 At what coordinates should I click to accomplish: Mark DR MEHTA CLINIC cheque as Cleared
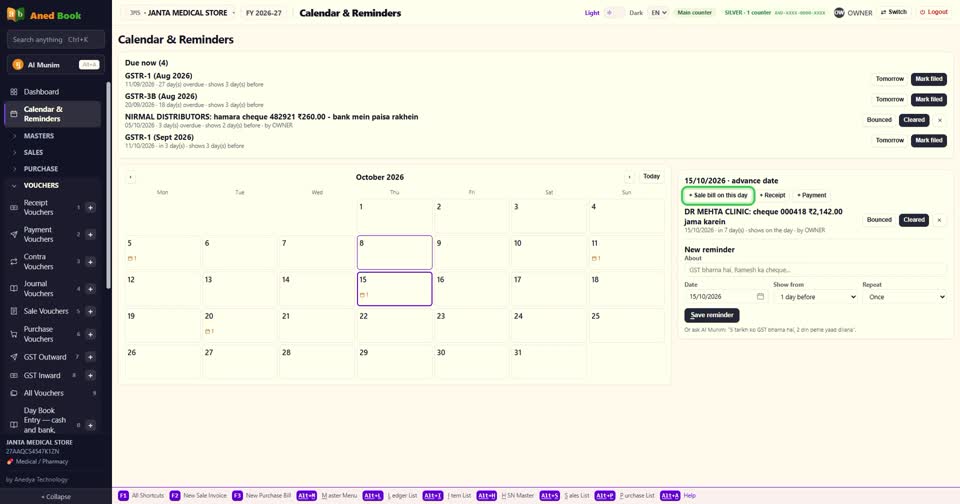point(913,220)
